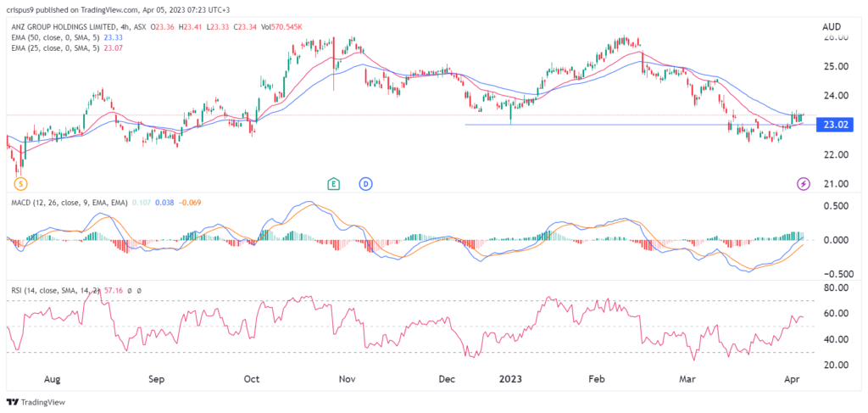
Task: Click the 2023 label on time axis
Action: (x=509, y=380)
